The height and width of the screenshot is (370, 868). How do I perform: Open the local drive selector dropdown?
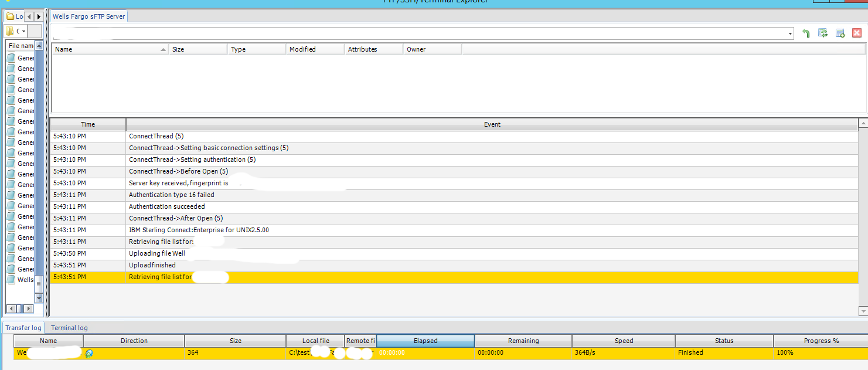tap(23, 31)
